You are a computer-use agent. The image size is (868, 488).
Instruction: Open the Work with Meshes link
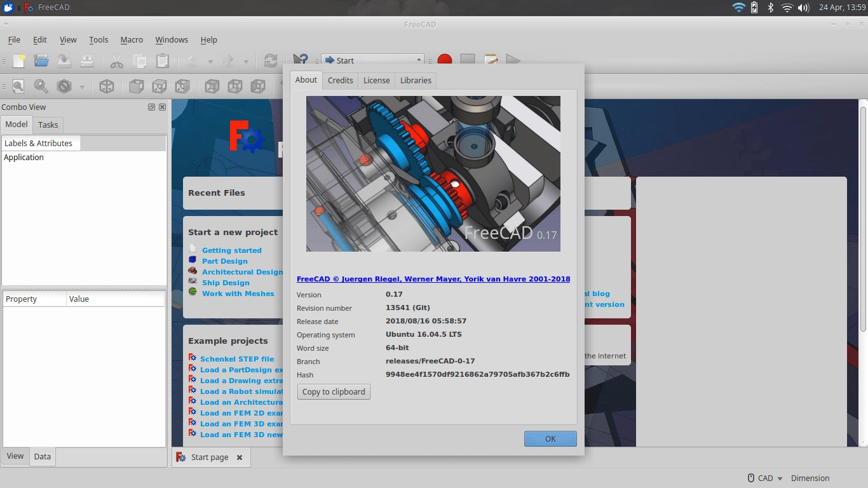pyautogui.click(x=238, y=294)
